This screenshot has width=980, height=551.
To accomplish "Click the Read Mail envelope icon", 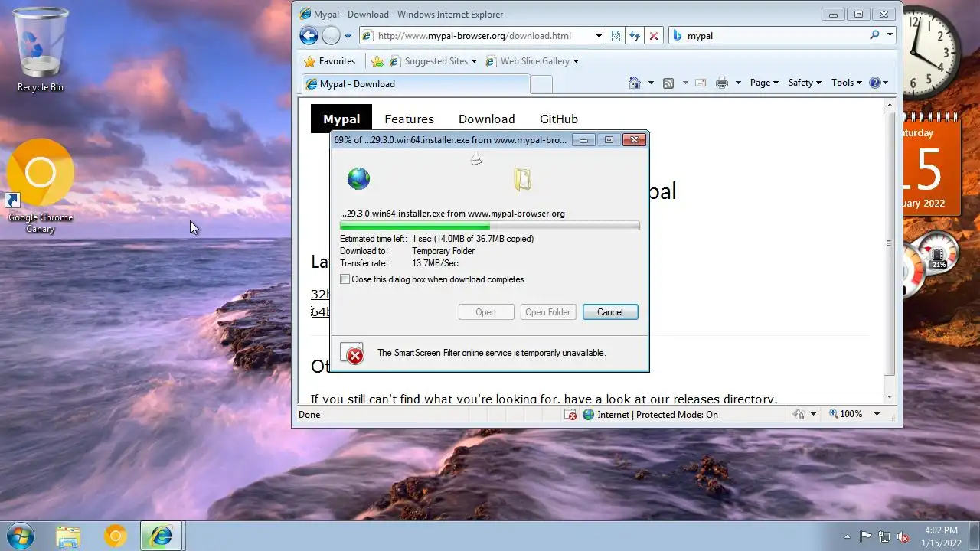I will coord(700,83).
